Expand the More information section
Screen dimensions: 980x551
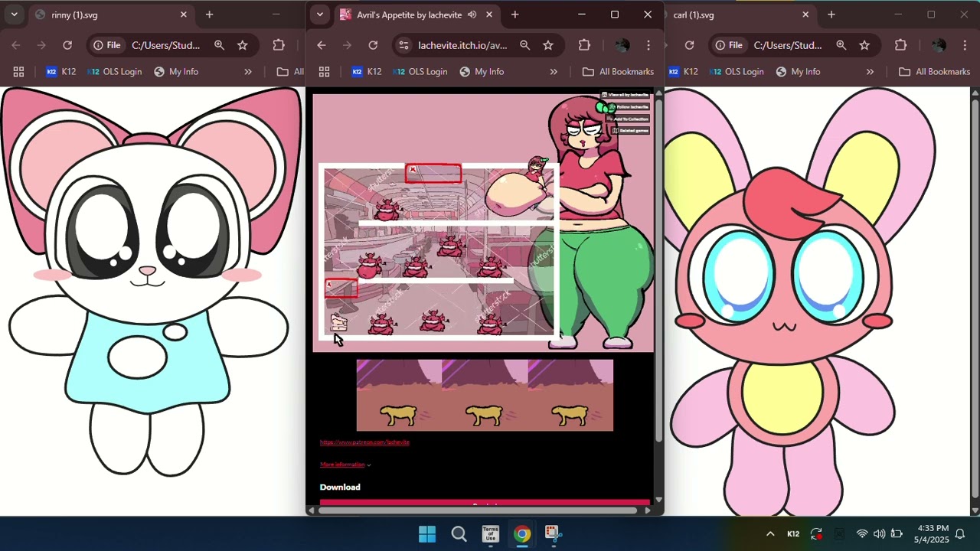coord(345,465)
